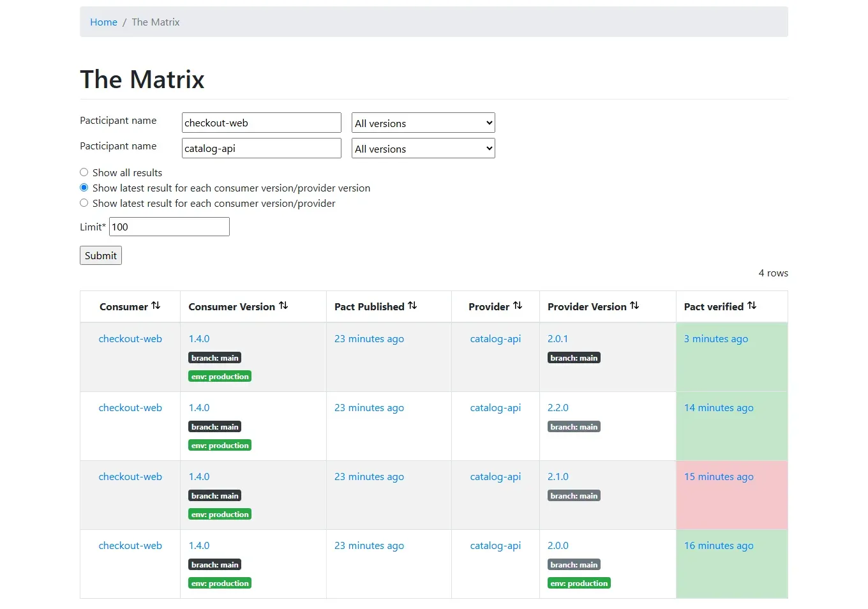Open versions dropdown for catalog-api
The height and width of the screenshot is (609, 868).
click(423, 148)
